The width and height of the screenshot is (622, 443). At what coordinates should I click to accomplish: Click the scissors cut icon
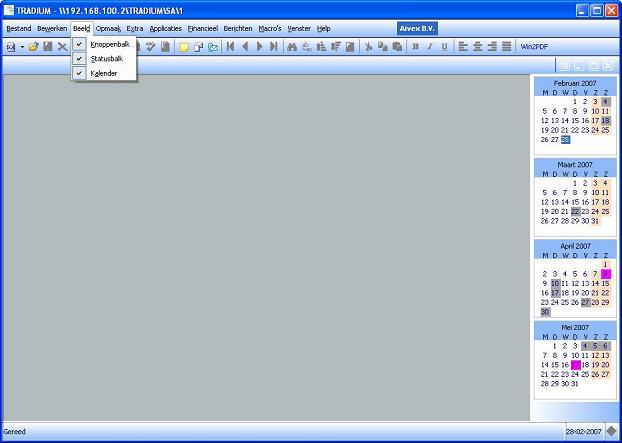[x=368, y=47]
